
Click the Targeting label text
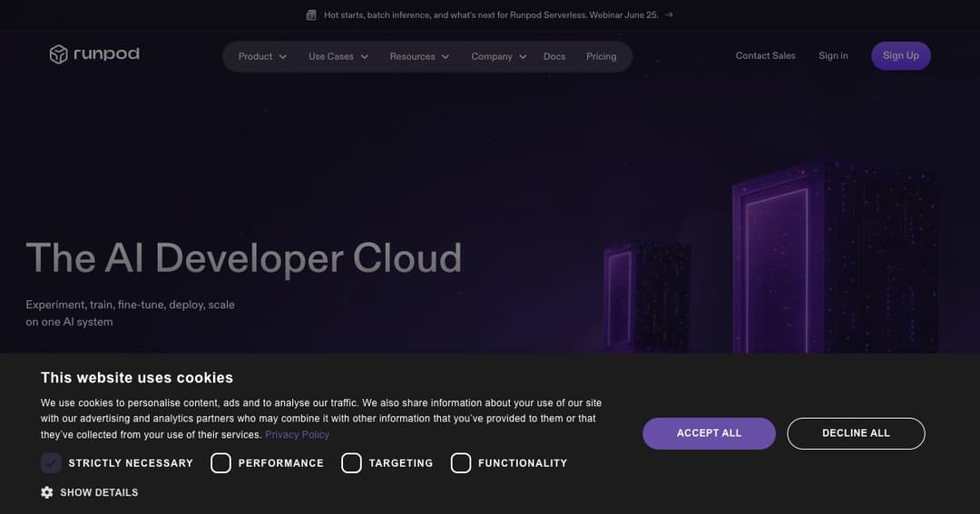coord(401,463)
